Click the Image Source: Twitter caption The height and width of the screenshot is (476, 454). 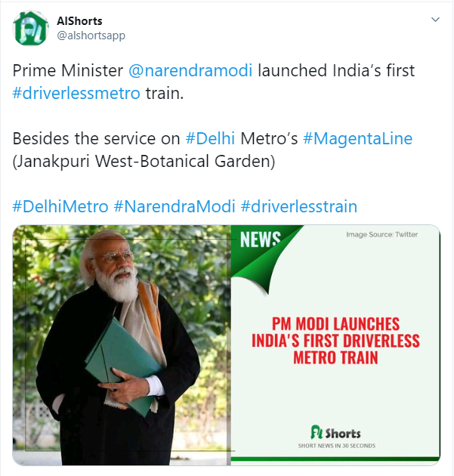point(382,235)
